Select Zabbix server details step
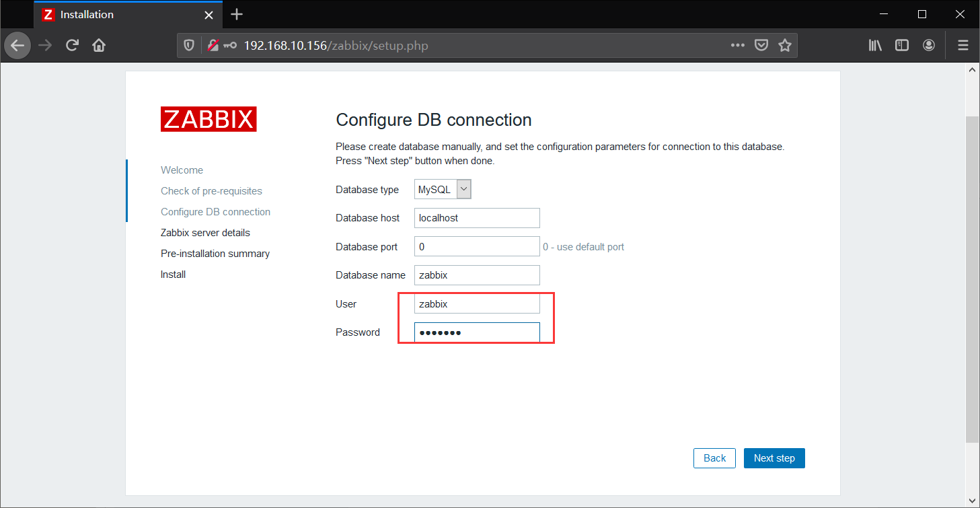 pos(205,233)
